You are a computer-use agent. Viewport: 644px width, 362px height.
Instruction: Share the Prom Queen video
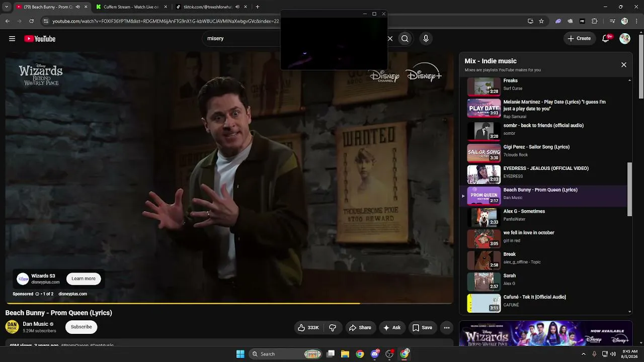point(360,328)
